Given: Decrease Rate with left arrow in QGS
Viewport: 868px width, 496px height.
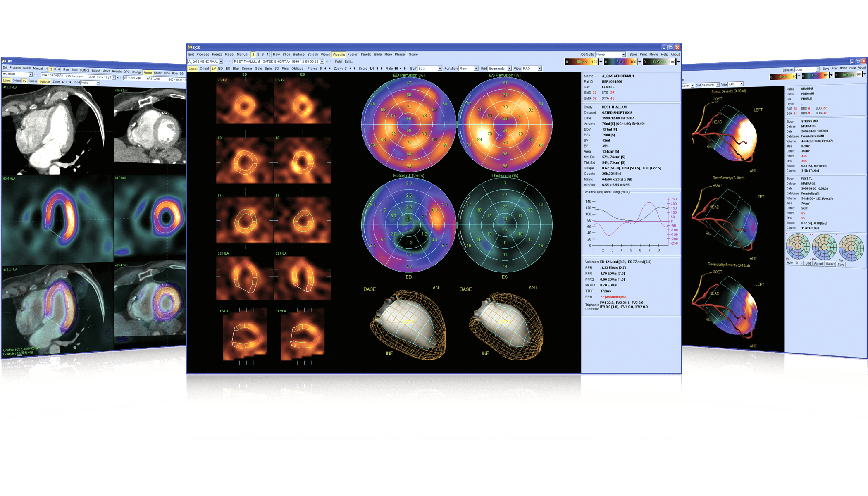Looking at the screenshot, I should click(401, 69).
